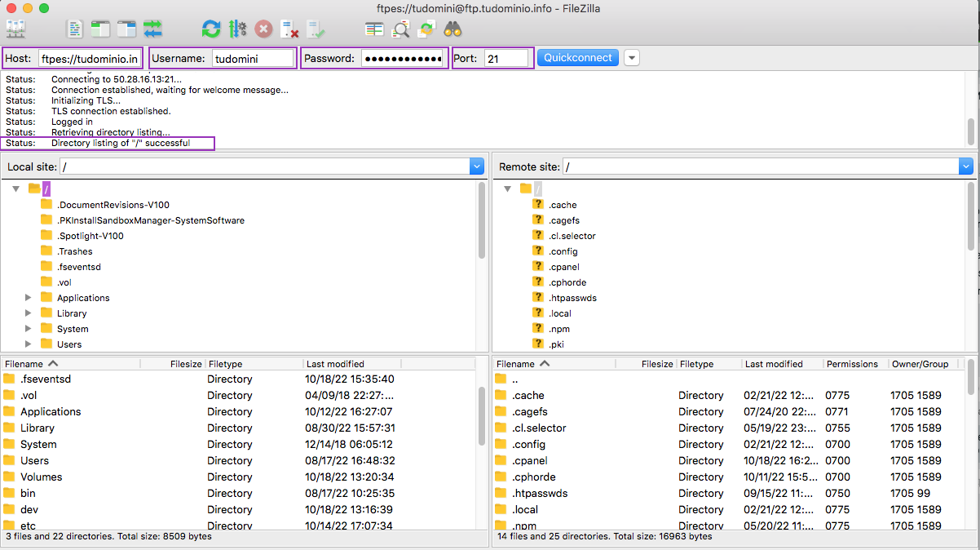980x550 pixels.
Task: Select .cagefs in remote tree
Action: tap(565, 220)
